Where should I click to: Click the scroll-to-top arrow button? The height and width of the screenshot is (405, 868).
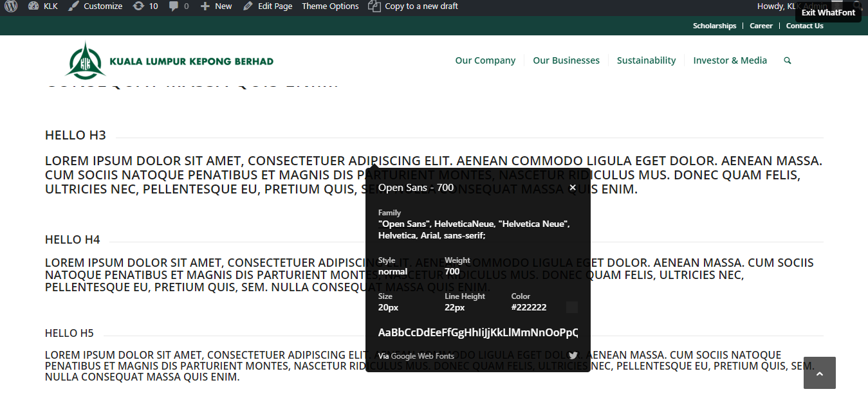coord(820,373)
